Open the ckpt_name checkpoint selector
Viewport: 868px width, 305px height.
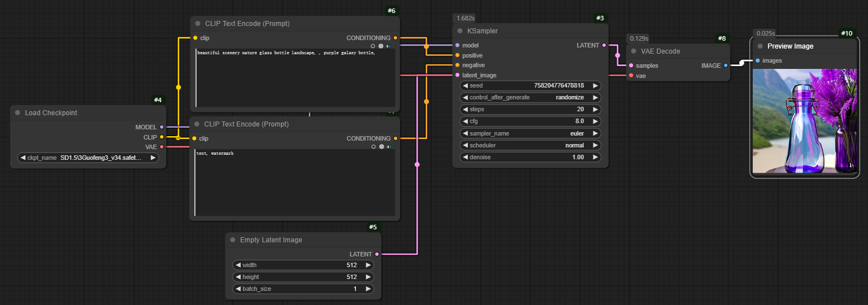pyautogui.click(x=88, y=158)
